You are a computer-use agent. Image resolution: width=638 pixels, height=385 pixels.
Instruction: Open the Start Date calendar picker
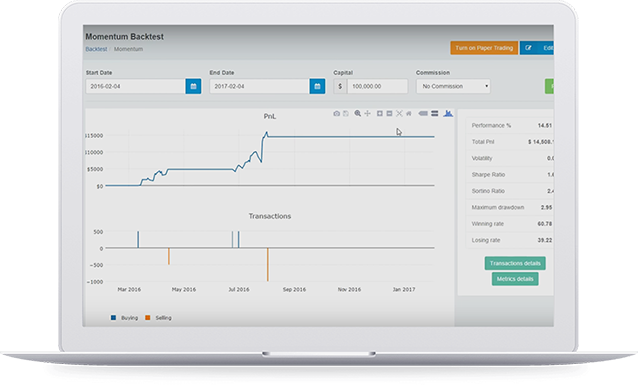[x=193, y=86]
